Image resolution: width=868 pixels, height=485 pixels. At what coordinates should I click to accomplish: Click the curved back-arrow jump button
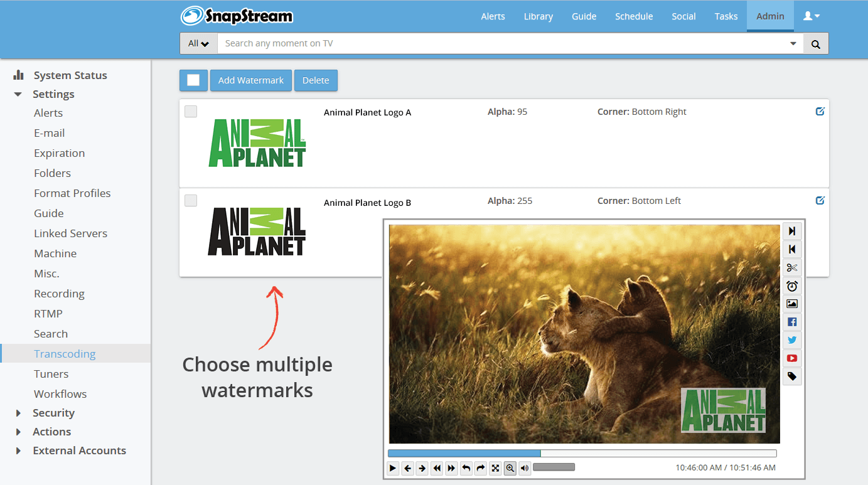[466, 468]
